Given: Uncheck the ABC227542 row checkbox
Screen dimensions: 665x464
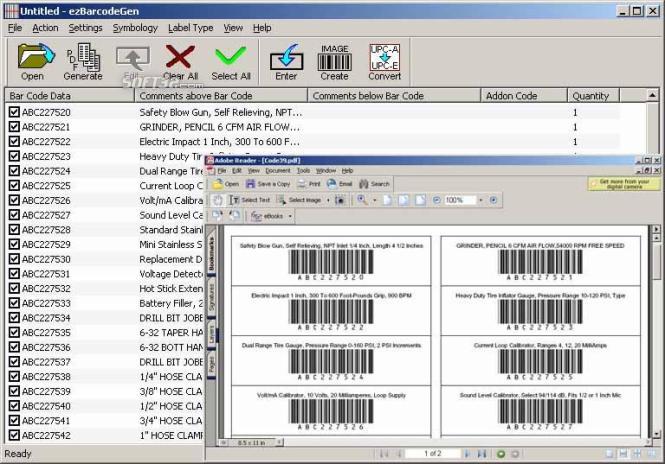Looking at the screenshot, I should click(x=14, y=435).
